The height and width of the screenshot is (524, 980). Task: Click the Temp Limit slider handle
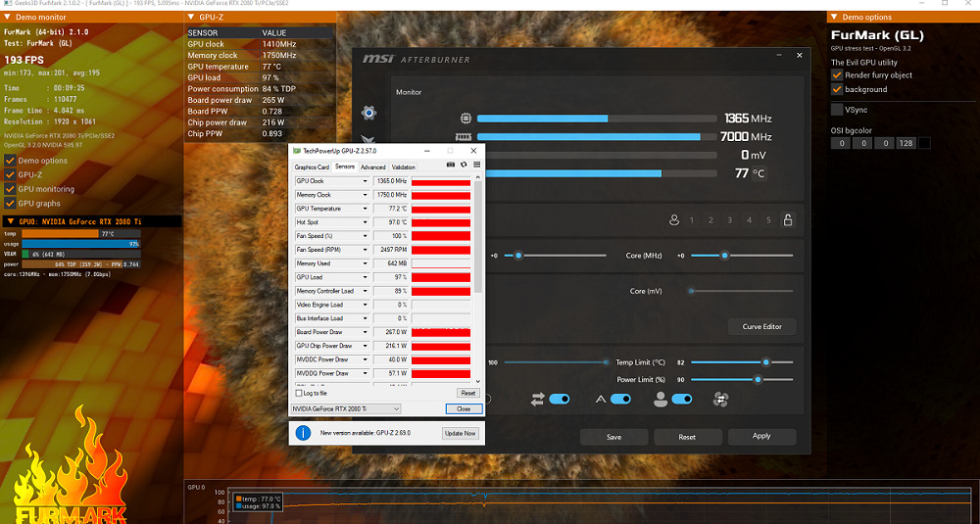765,362
